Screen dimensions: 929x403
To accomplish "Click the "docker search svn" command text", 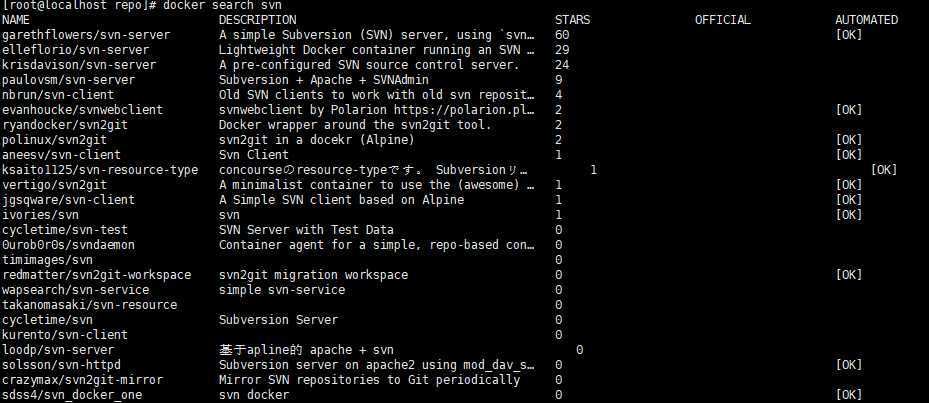I will (x=230, y=5).
